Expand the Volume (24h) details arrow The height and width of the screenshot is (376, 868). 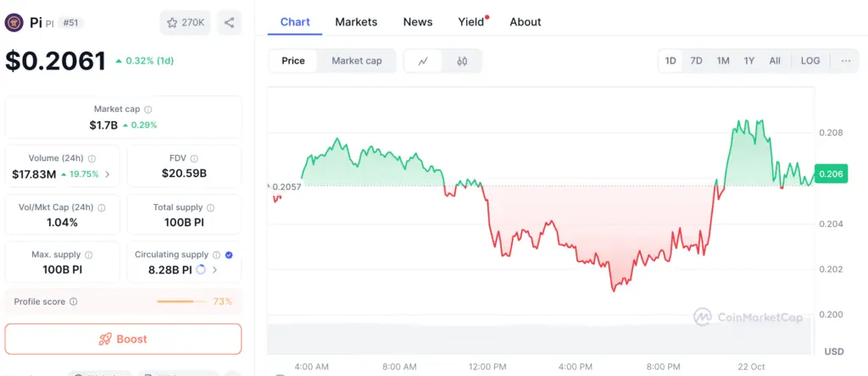coord(108,174)
